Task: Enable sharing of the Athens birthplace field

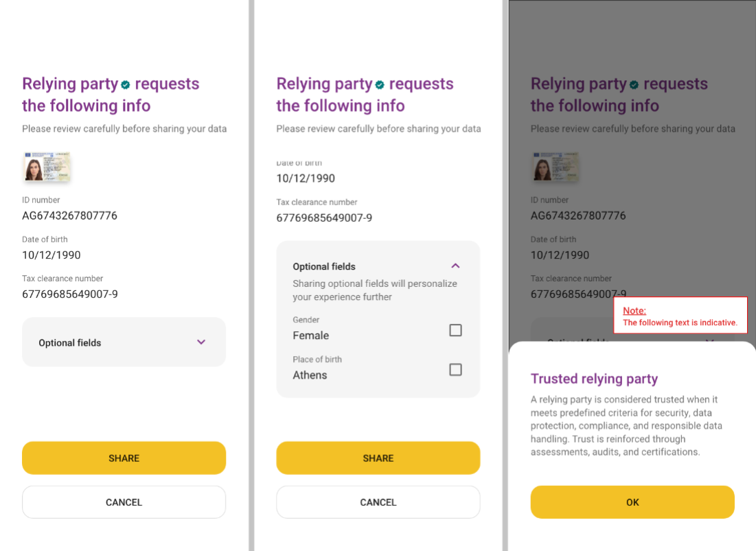Action: (455, 370)
